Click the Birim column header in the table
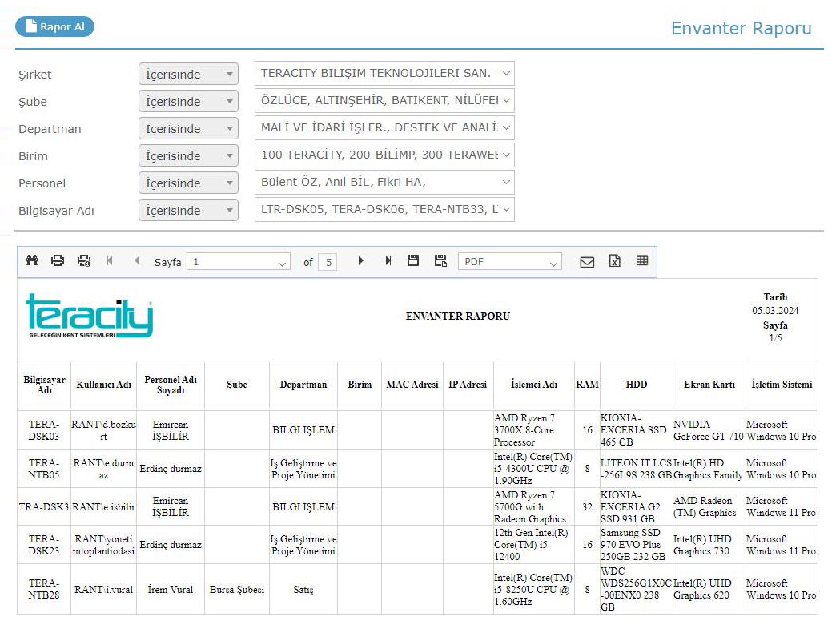840x629 pixels. click(x=360, y=385)
